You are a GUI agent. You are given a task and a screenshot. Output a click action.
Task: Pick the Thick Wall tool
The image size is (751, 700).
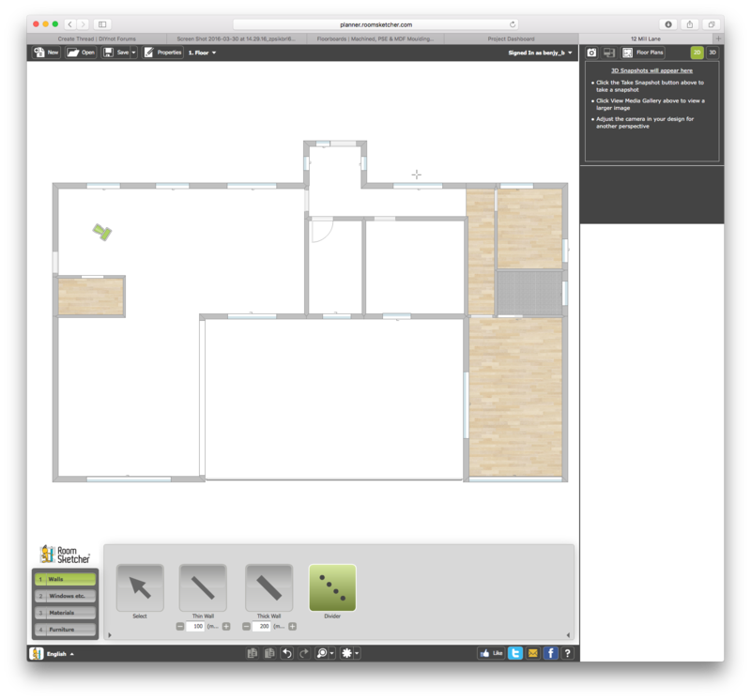[x=268, y=587]
